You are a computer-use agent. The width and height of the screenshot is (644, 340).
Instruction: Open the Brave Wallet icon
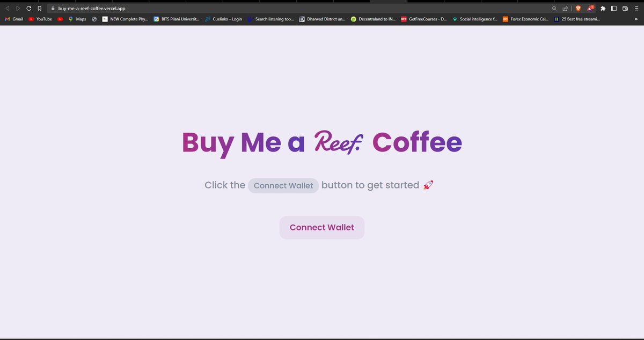(x=625, y=9)
